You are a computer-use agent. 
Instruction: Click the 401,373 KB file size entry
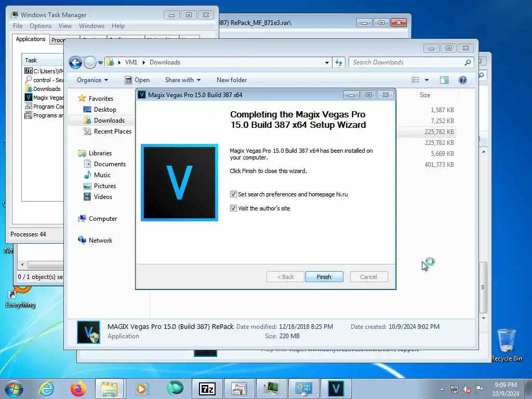(x=439, y=165)
